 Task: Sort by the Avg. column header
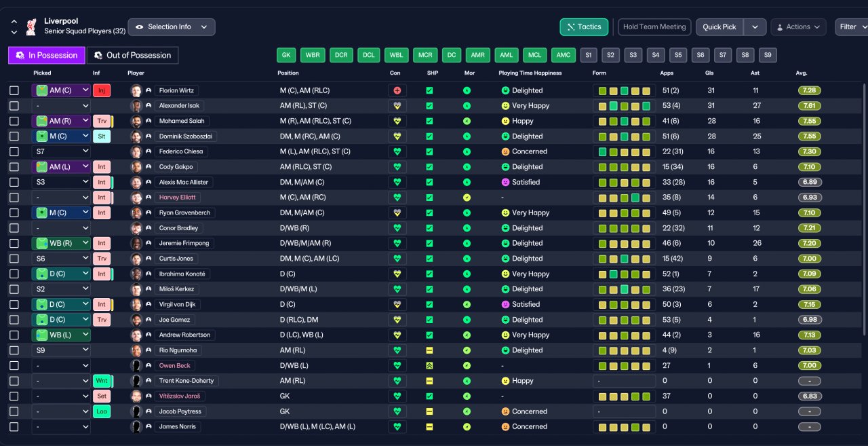[802, 73]
